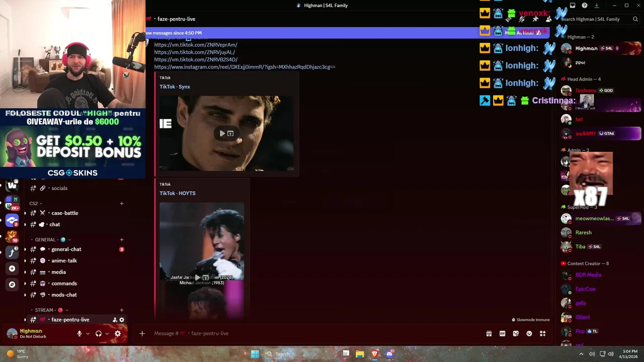The width and height of the screenshot is (644, 362).
Task: Select phoenix server icon with 10 badge
Action: (x=12, y=236)
